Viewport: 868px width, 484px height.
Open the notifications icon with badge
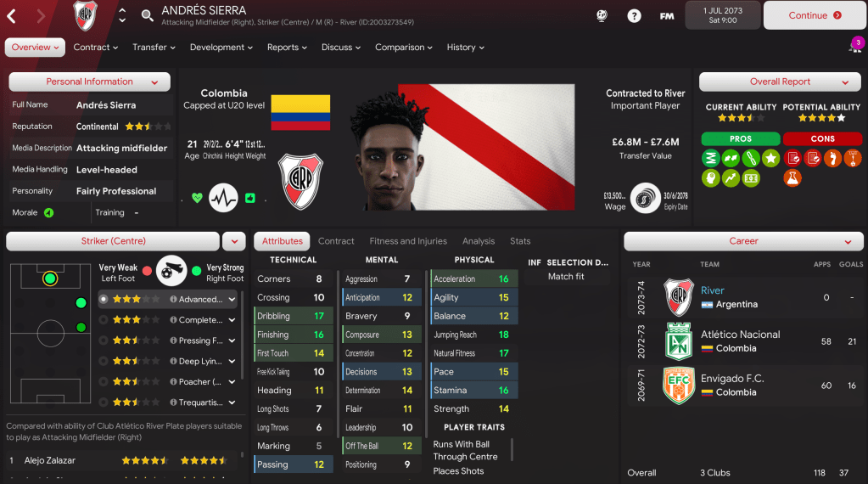(856, 45)
